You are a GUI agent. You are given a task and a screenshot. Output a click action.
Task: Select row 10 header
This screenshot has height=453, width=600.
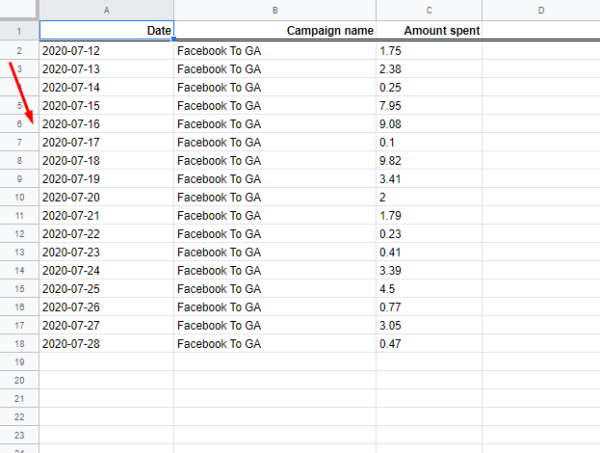tap(19, 197)
